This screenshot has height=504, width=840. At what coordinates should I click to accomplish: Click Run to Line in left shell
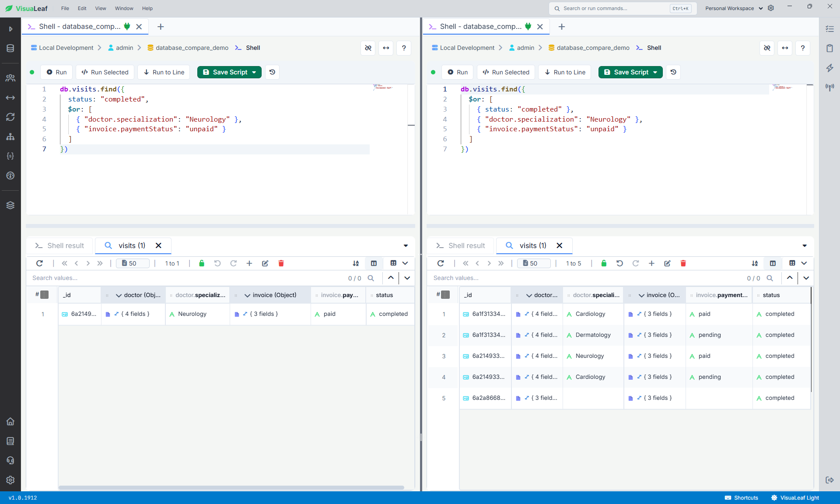pos(164,72)
